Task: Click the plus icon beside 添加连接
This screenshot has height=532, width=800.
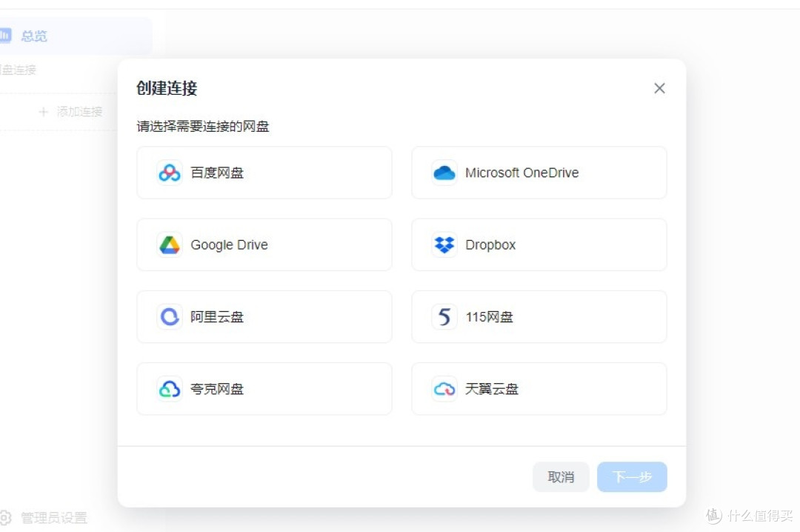Action: pyautogui.click(x=44, y=111)
